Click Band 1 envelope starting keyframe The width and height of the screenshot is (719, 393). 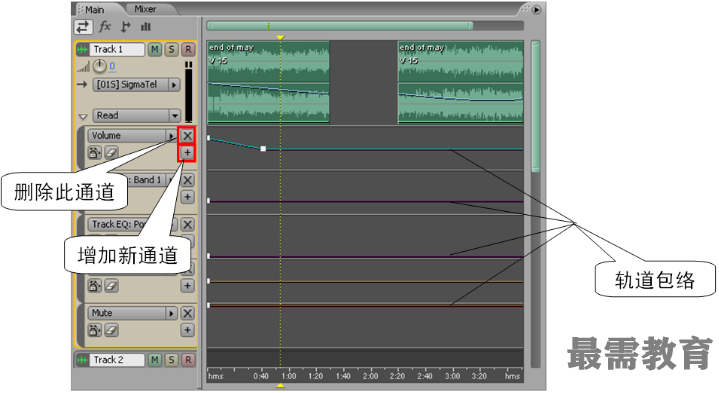[209, 201]
